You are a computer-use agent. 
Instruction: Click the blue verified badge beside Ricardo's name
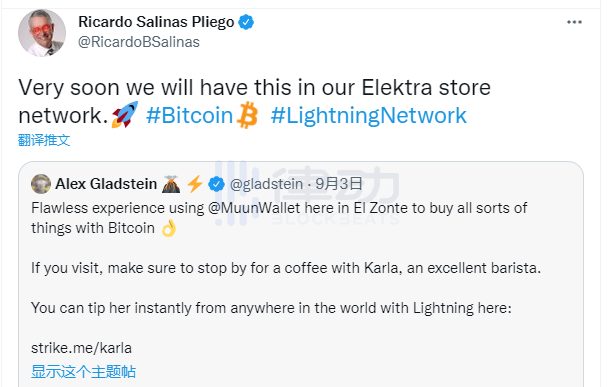coord(246,22)
